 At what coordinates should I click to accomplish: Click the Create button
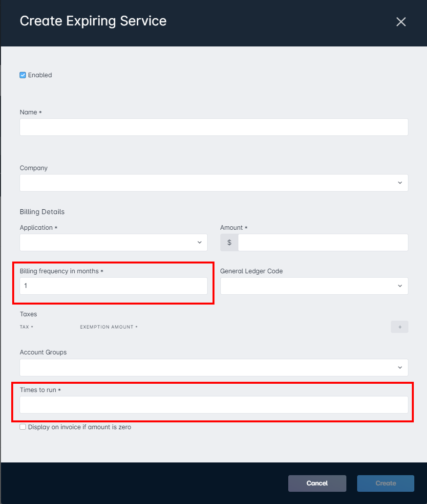point(385,483)
